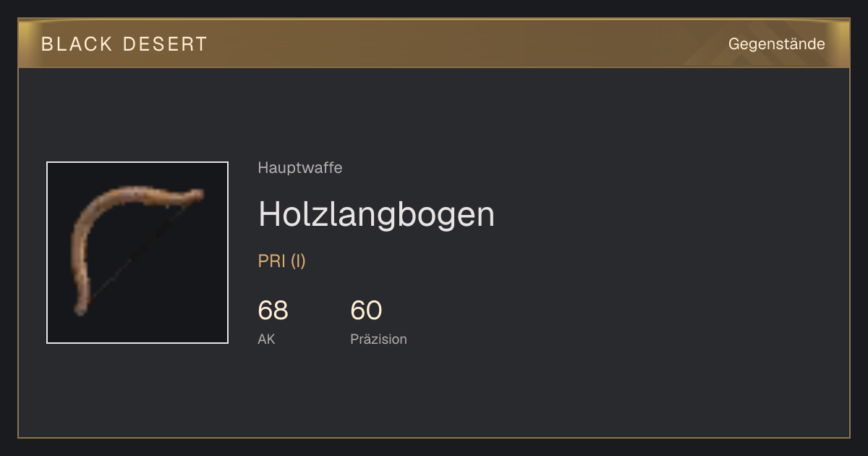This screenshot has width=868, height=456.
Task: Click the Präzision stat label
Action: coord(379,339)
